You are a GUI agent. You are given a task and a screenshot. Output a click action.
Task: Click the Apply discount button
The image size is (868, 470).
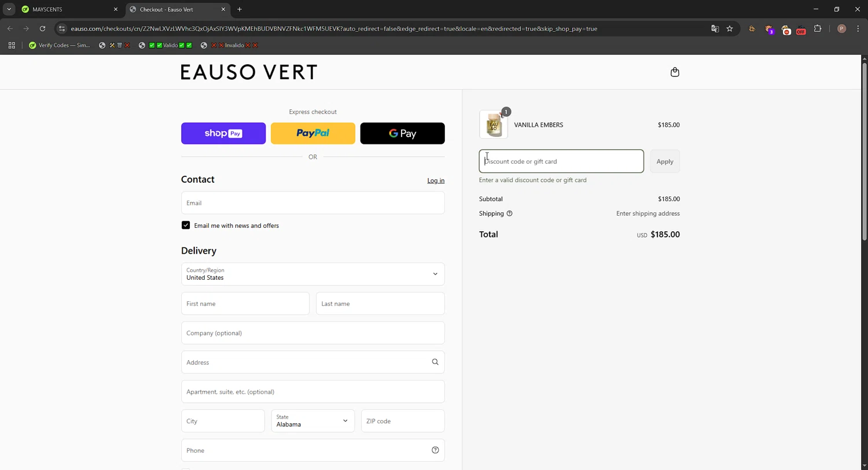(x=665, y=161)
